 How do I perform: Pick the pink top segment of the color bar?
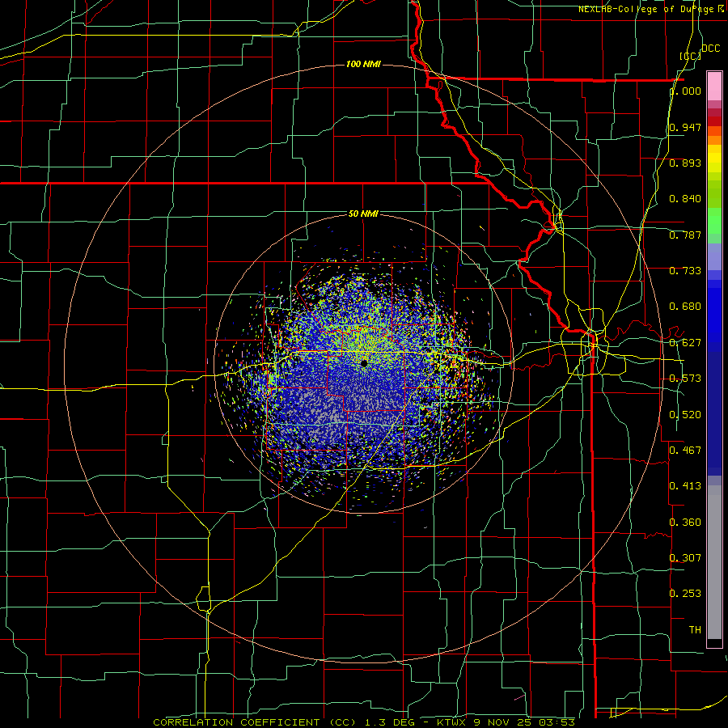(714, 86)
